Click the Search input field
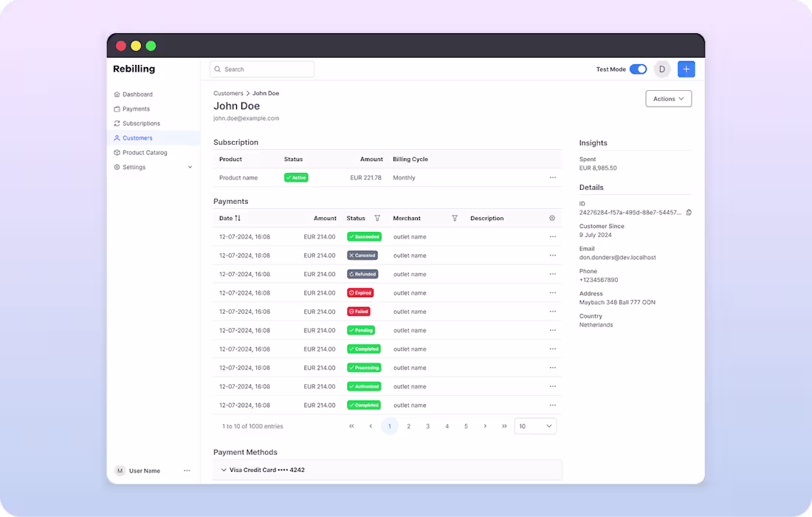This screenshot has height=517, width=812. point(262,69)
